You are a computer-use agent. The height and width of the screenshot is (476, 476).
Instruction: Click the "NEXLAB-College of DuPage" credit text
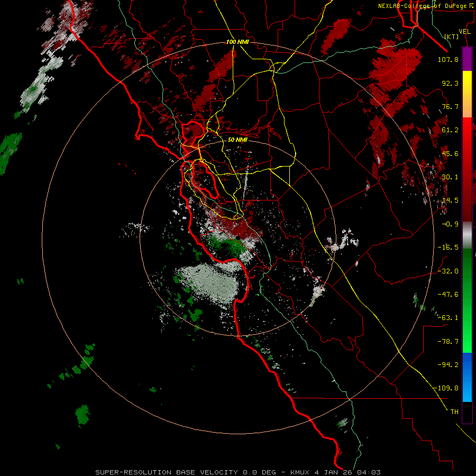[x=422, y=6]
